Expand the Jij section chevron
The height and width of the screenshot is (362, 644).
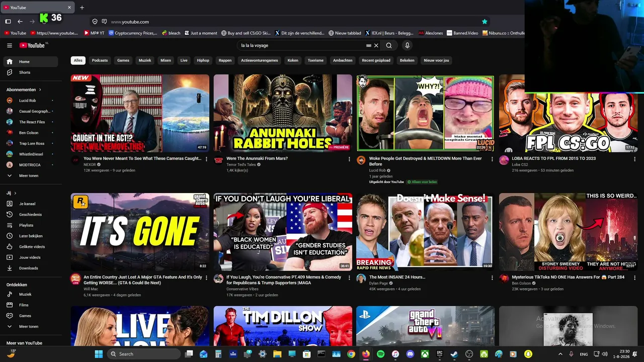(x=15, y=193)
